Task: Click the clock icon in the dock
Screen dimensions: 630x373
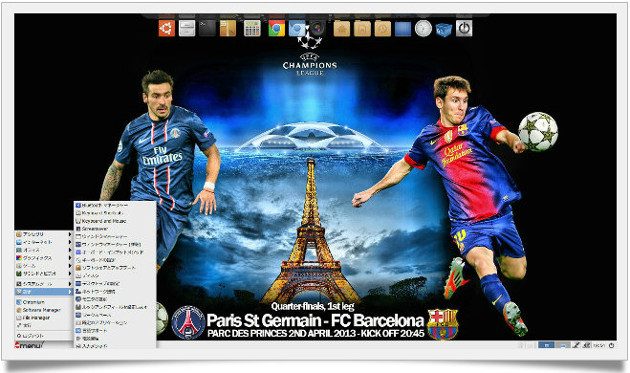Action: (423, 29)
